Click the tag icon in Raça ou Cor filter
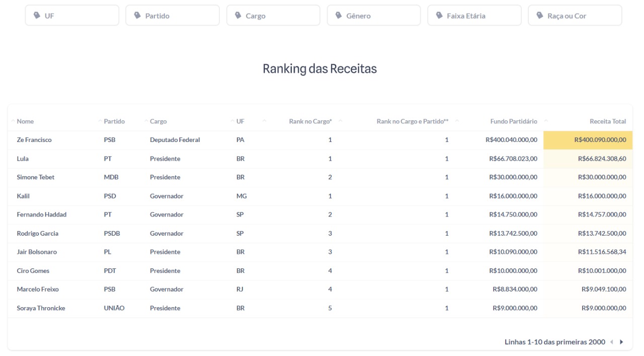 click(x=540, y=16)
